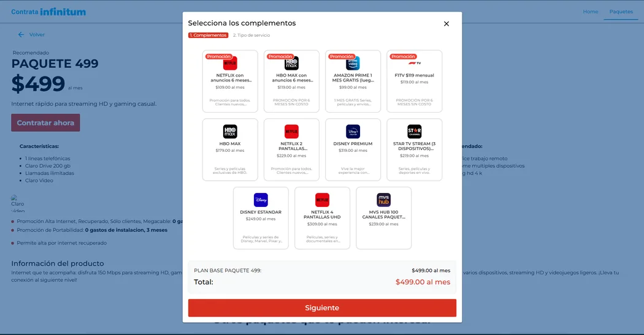Click the Disney logo on the 'DISNEY ESTANDAR' card
This screenshot has width=644, height=335.
[261, 200]
